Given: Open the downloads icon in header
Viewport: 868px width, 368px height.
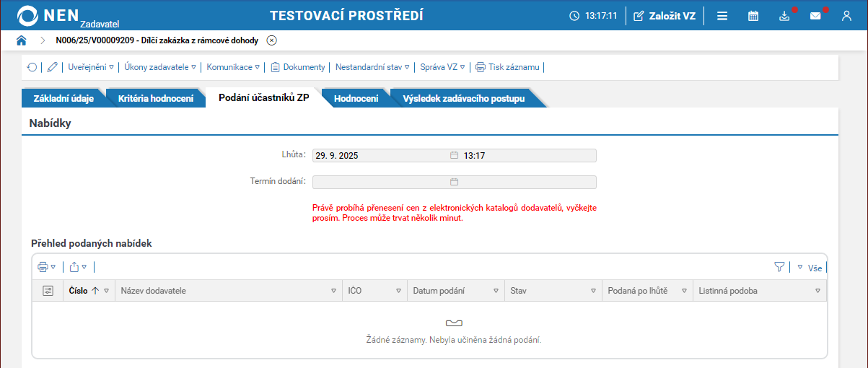Looking at the screenshot, I should (x=785, y=15).
